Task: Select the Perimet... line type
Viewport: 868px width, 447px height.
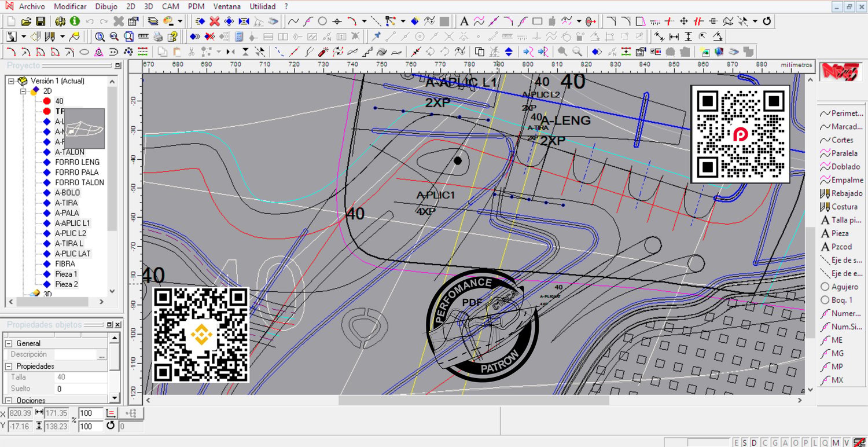Action: click(x=841, y=113)
